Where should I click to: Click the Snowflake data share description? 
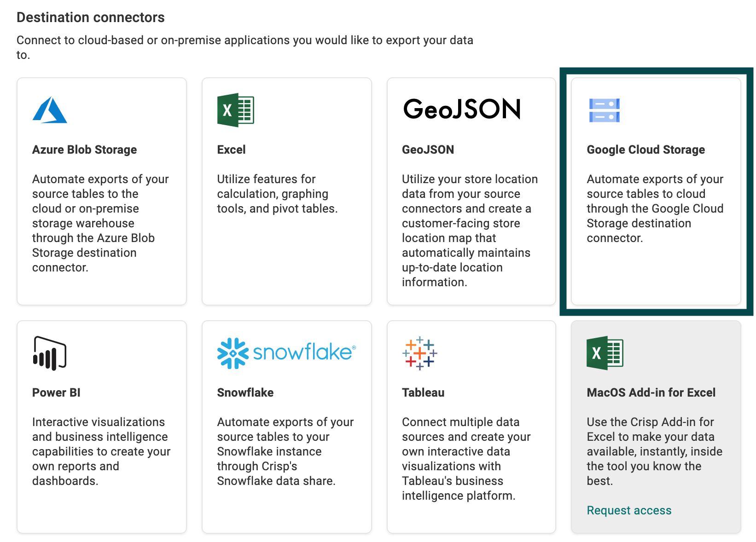click(285, 451)
